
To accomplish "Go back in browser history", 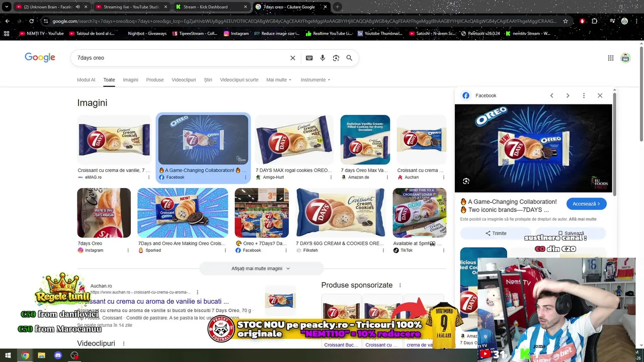I will pos(7,21).
